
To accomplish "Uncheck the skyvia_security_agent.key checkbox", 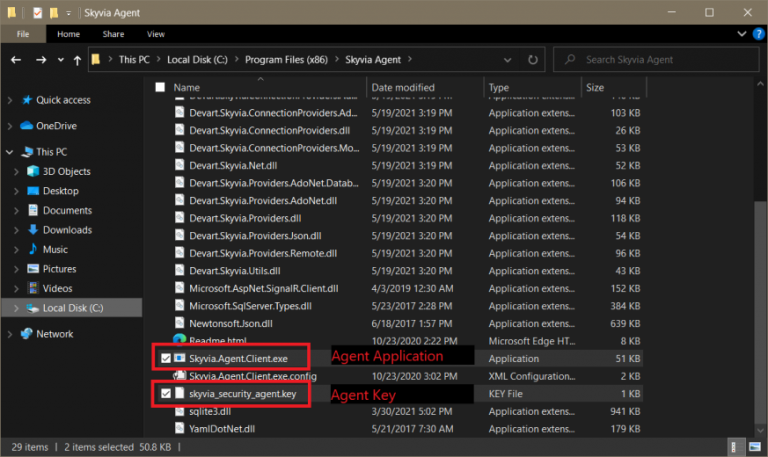I will point(164,395).
